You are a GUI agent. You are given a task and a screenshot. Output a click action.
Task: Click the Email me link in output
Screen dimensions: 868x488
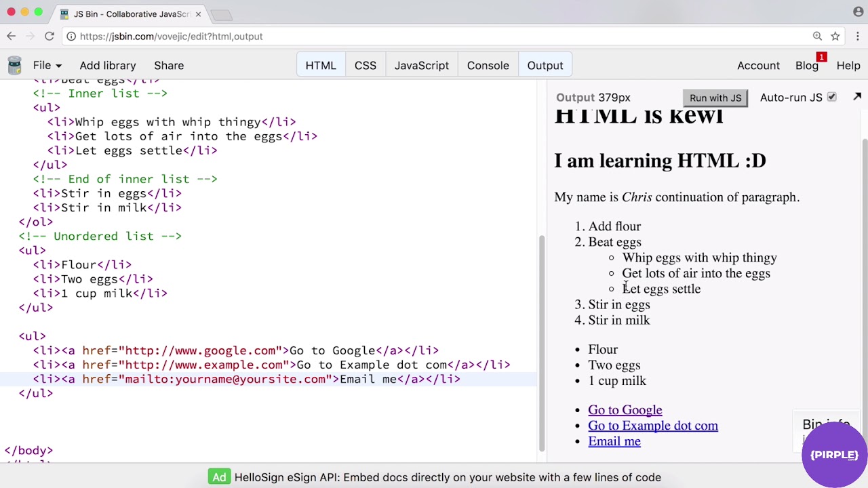[614, 441]
